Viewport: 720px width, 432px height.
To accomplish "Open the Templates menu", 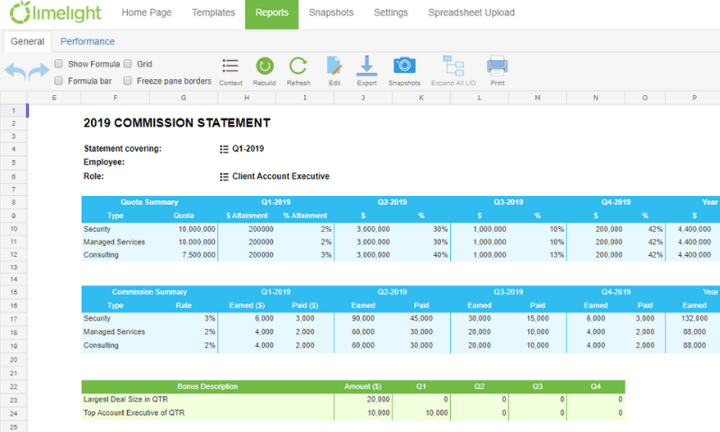I will (213, 13).
